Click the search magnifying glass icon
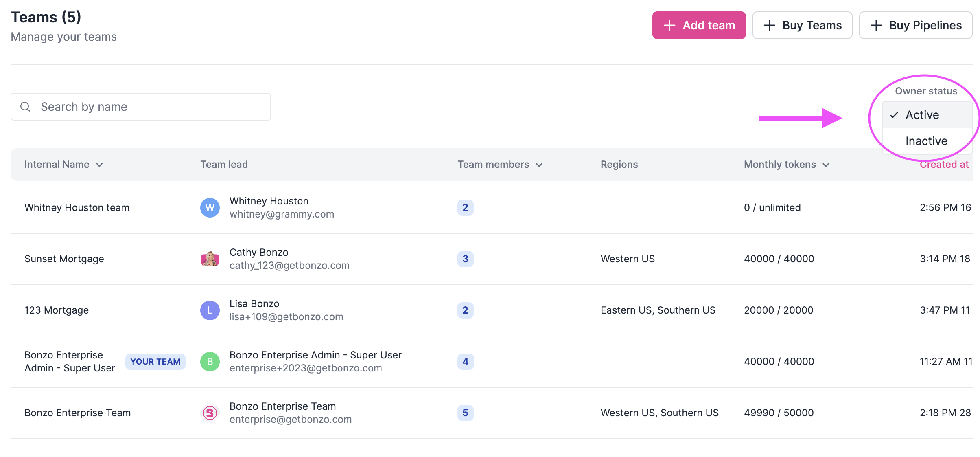980x457 pixels. tap(25, 107)
